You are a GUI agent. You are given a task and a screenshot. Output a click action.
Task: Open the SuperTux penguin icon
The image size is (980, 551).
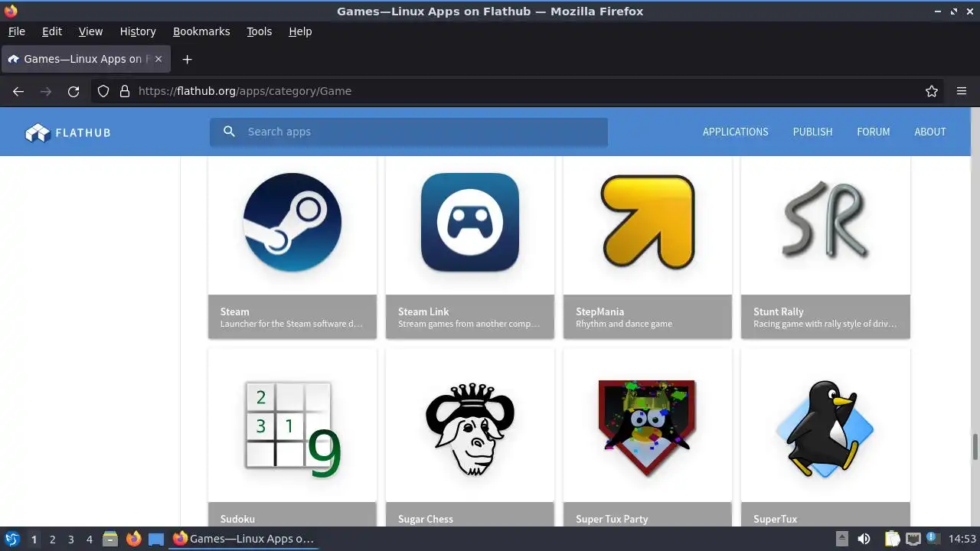pyautogui.click(x=825, y=429)
